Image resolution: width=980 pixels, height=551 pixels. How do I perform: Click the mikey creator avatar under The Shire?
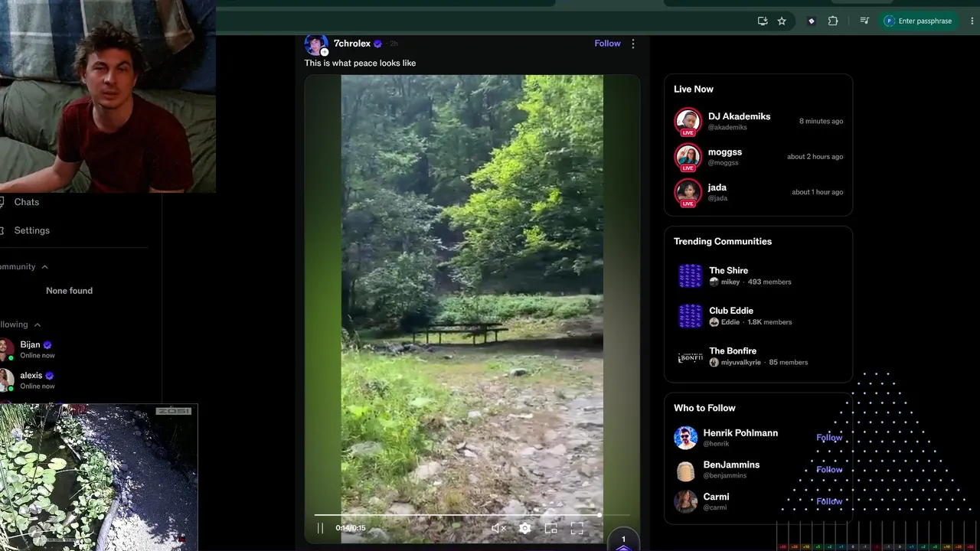click(714, 282)
